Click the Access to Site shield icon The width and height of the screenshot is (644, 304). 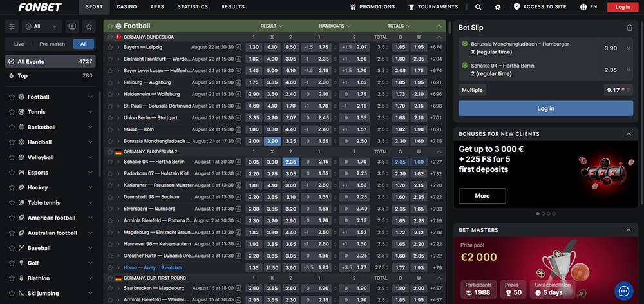(516, 6)
